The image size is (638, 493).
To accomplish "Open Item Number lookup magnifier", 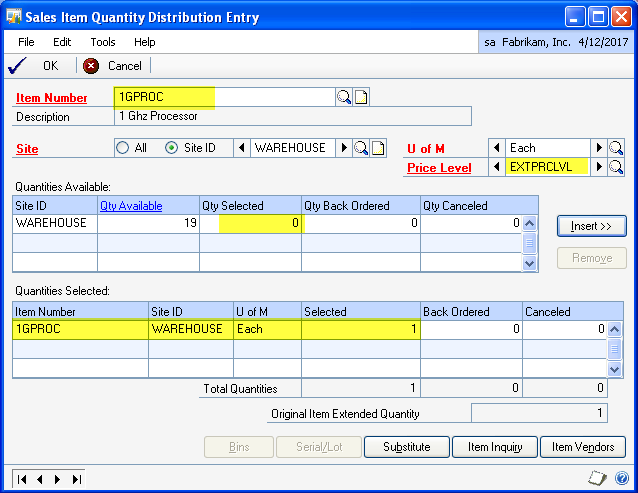I will point(344,97).
